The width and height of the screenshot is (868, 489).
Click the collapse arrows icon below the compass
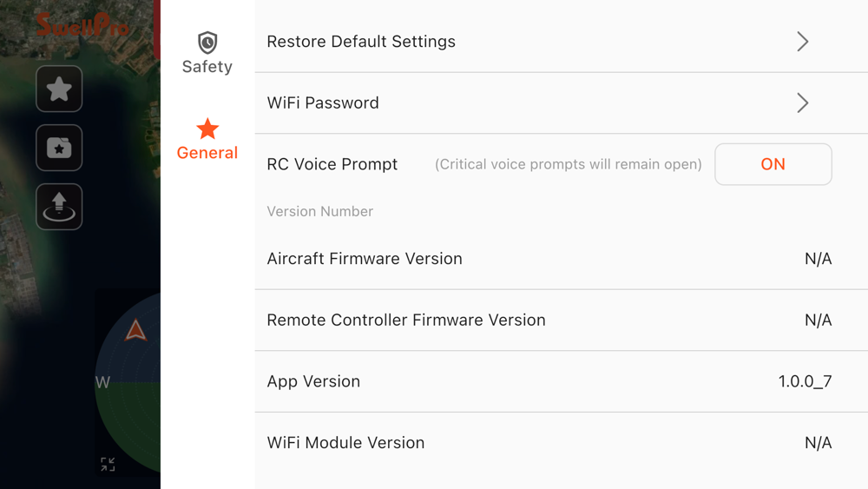(x=108, y=465)
